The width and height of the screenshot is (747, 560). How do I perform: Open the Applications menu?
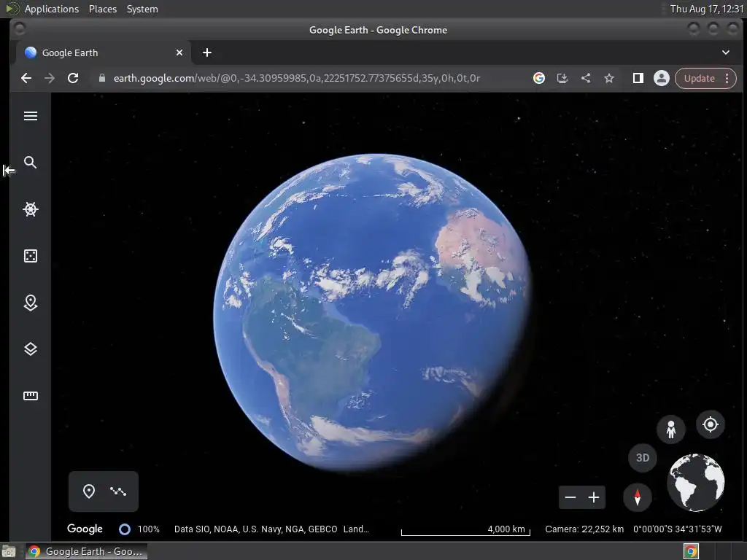tap(52, 9)
